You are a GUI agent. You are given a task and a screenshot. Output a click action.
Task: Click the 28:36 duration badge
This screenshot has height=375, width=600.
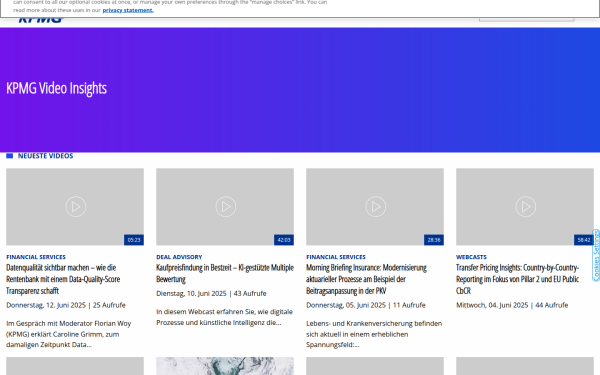point(434,240)
